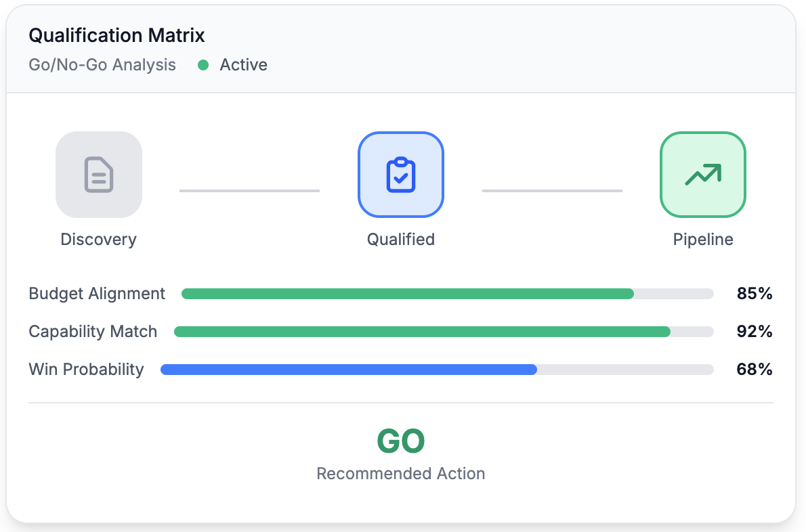Click the Discovery stage label
Image resolution: width=806 pixels, height=532 pixels.
(x=99, y=240)
